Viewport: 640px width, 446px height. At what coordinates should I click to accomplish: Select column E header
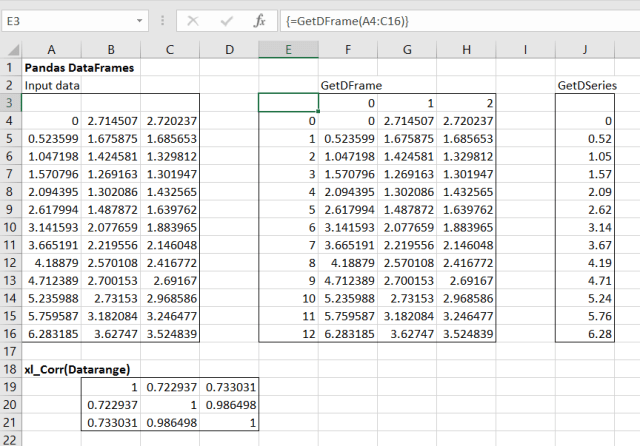[x=288, y=49]
